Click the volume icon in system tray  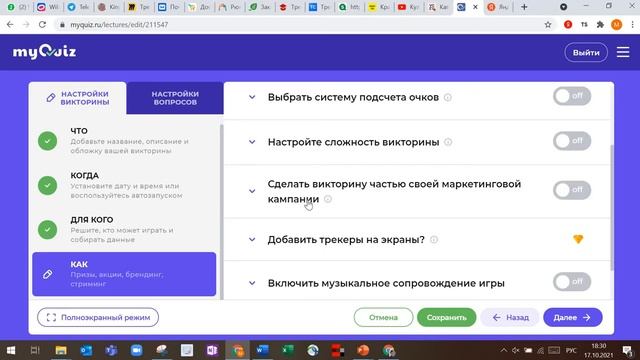516,350
